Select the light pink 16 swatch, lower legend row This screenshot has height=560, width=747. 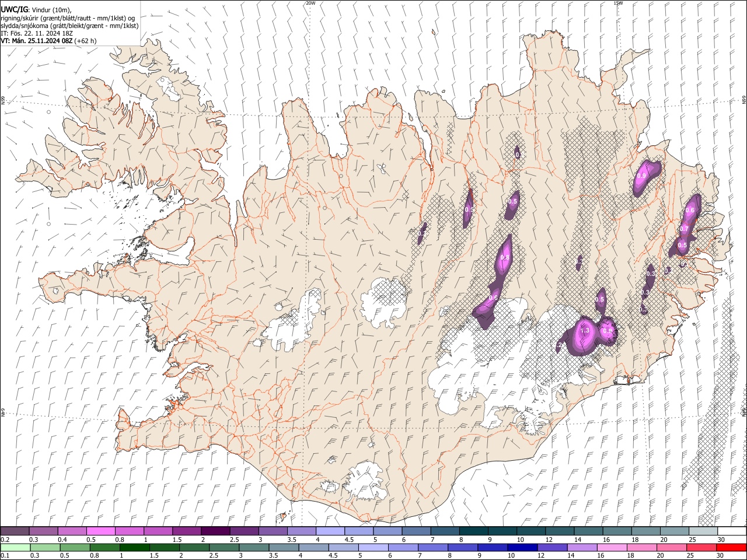[x=612, y=547]
